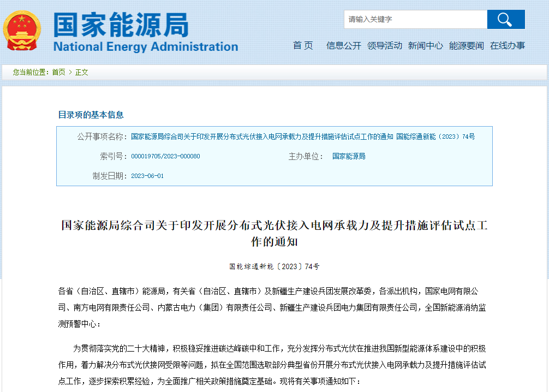Open the 新闻中心 navigation item
The width and height of the screenshot is (549, 392).
[x=425, y=46]
